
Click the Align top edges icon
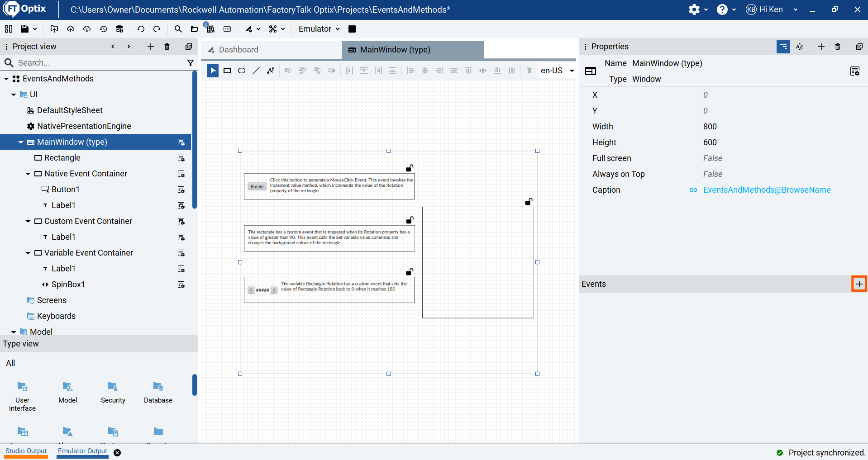point(468,71)
